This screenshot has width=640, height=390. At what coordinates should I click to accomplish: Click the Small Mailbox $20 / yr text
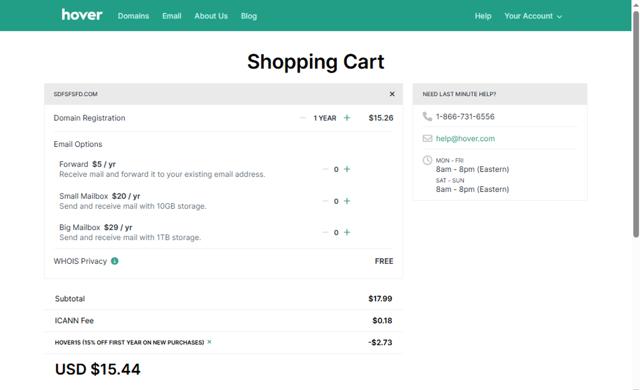(x=100, y=196)
